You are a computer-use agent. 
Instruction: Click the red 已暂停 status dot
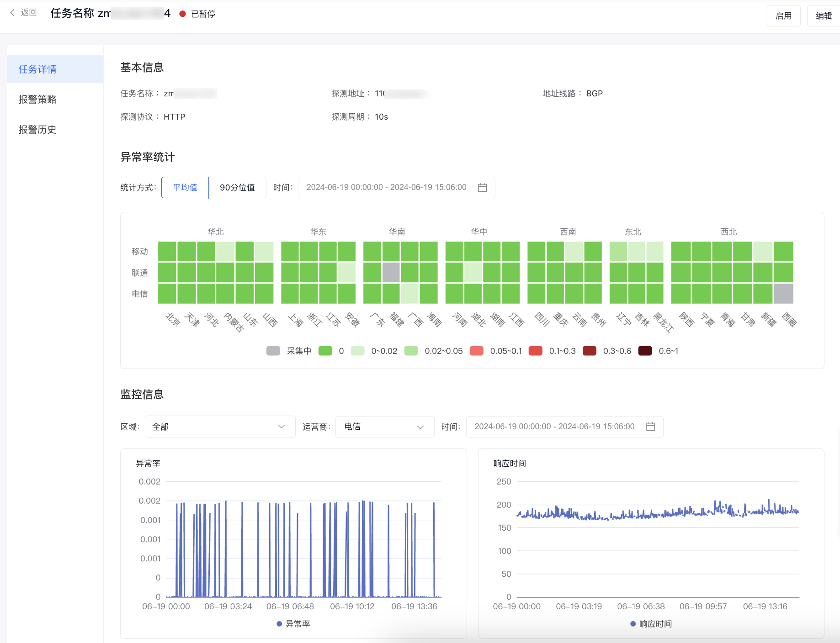point(182,14)
